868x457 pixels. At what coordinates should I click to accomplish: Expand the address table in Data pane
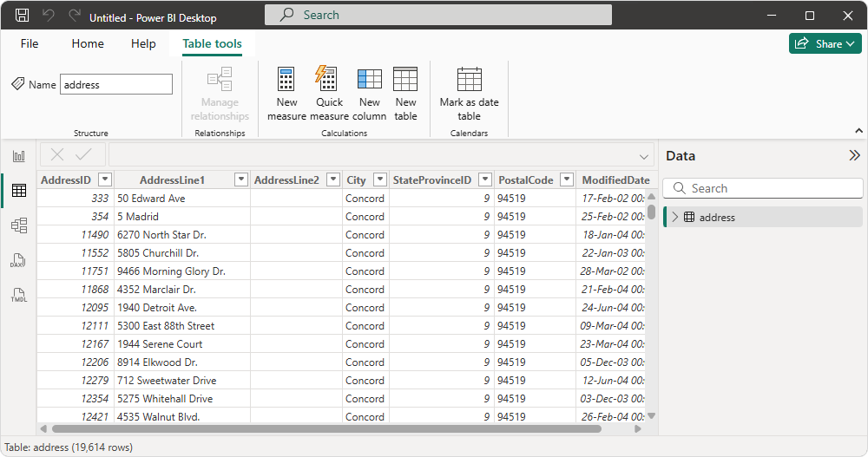[x=674, y=217]
